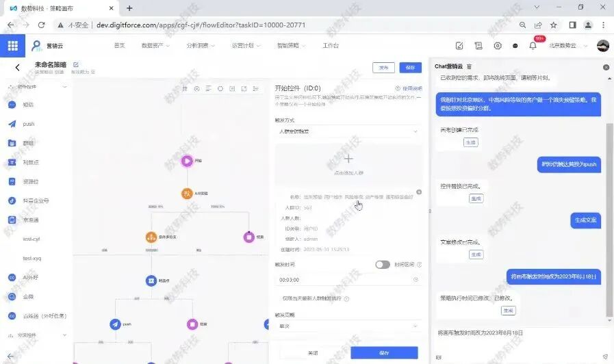Screen dimensions: 614x364
Task: Open the settings gear in header
Action: [x=498, y=46]
